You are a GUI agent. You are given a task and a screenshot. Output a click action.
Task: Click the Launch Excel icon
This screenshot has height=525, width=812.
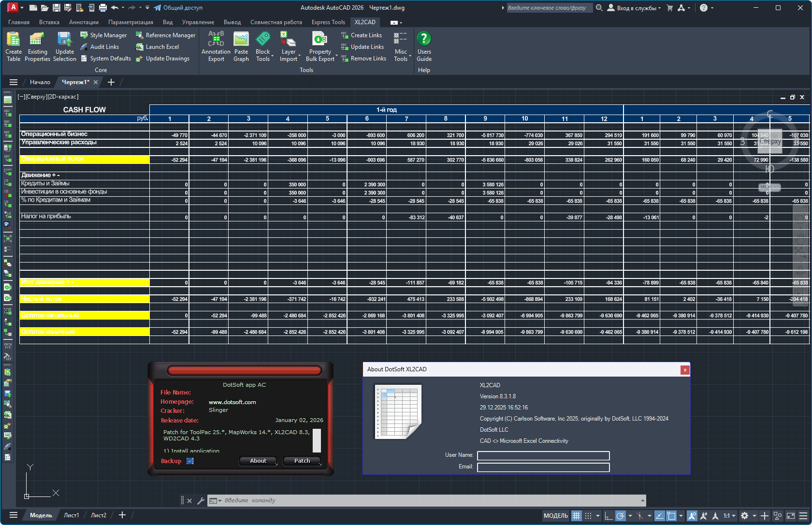tap(139, 46)
